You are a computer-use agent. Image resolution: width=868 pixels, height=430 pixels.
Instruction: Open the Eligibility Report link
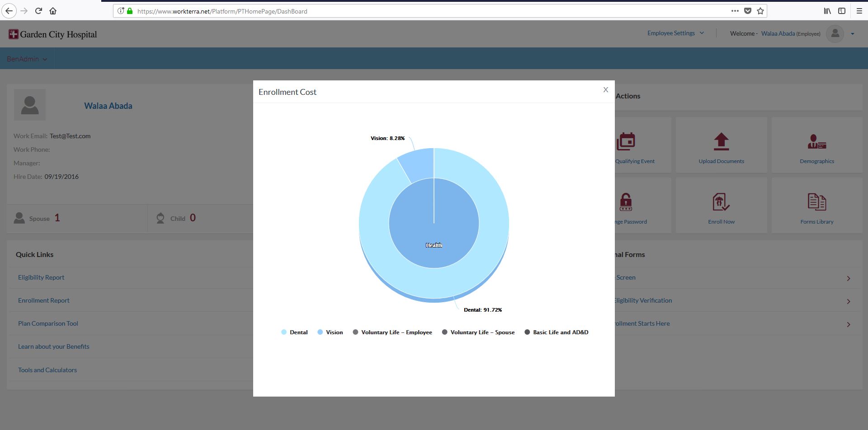click(x=41, y=277)
